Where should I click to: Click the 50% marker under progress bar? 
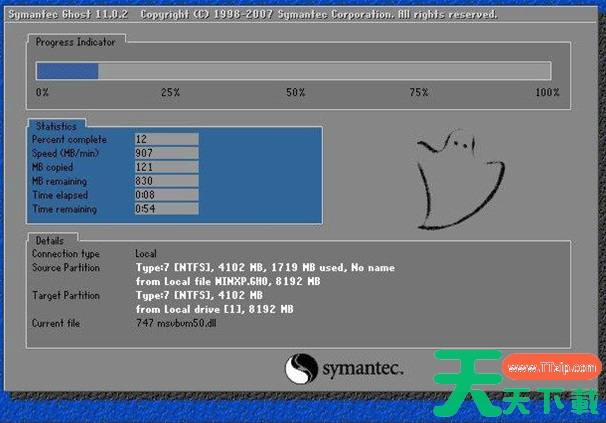[x=295, y=92]
